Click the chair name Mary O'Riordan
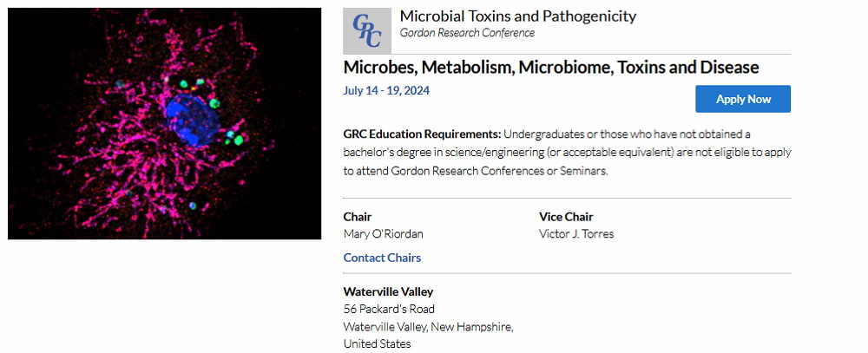868x353 pixels. 383,234
